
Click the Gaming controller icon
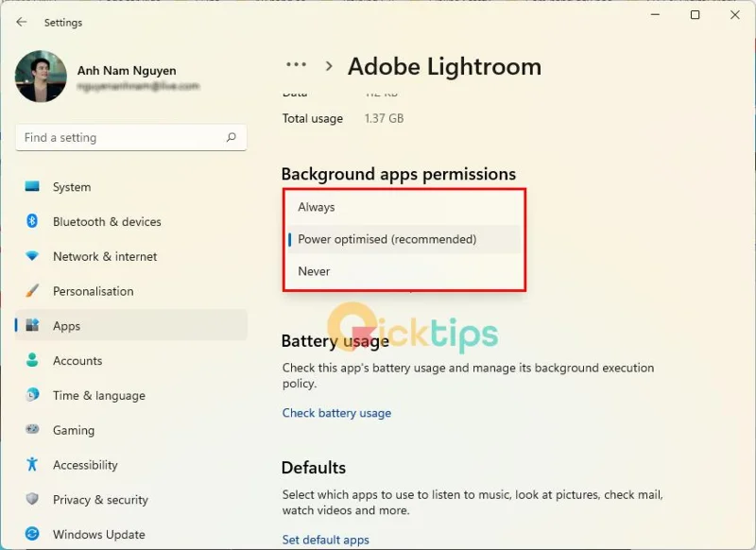tap(32, 429)
